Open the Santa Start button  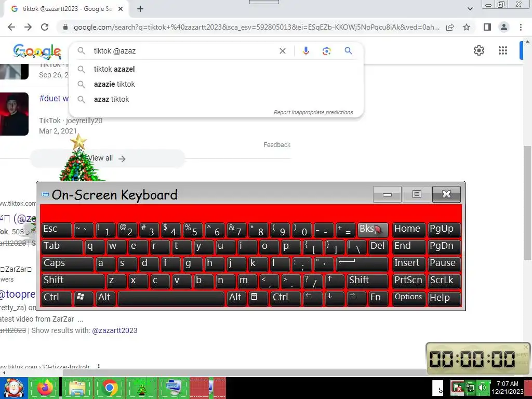(x=14, y=388)
